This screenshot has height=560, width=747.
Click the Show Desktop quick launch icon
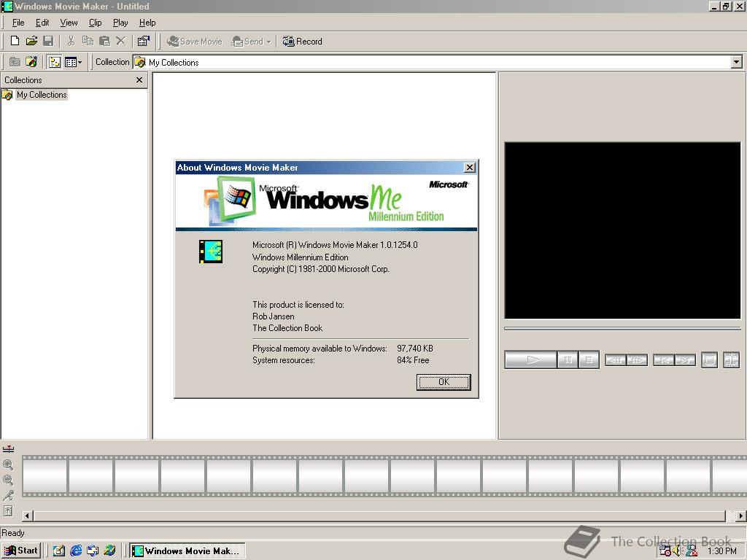[58, 551]
